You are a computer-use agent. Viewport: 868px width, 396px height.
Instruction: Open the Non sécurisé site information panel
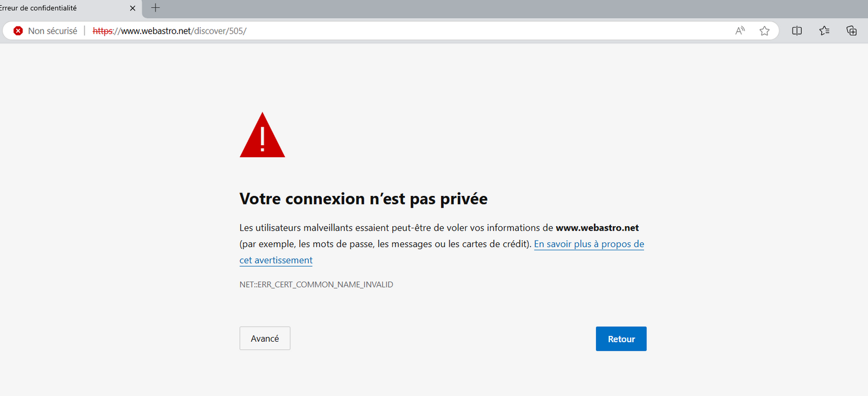[43, 31]
